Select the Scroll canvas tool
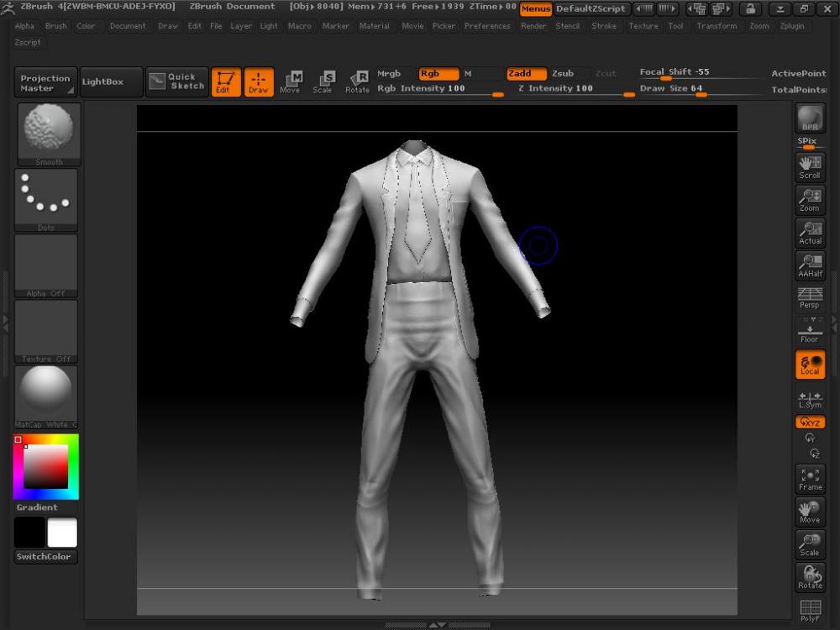Image resolution: width=840 pixels, height=630 pixels. click(810, 167)
